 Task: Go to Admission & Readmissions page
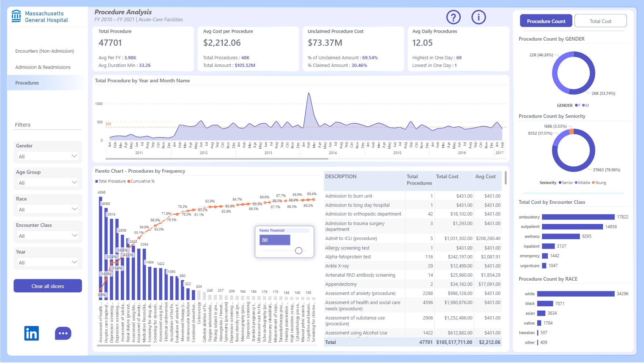point(43,67)
